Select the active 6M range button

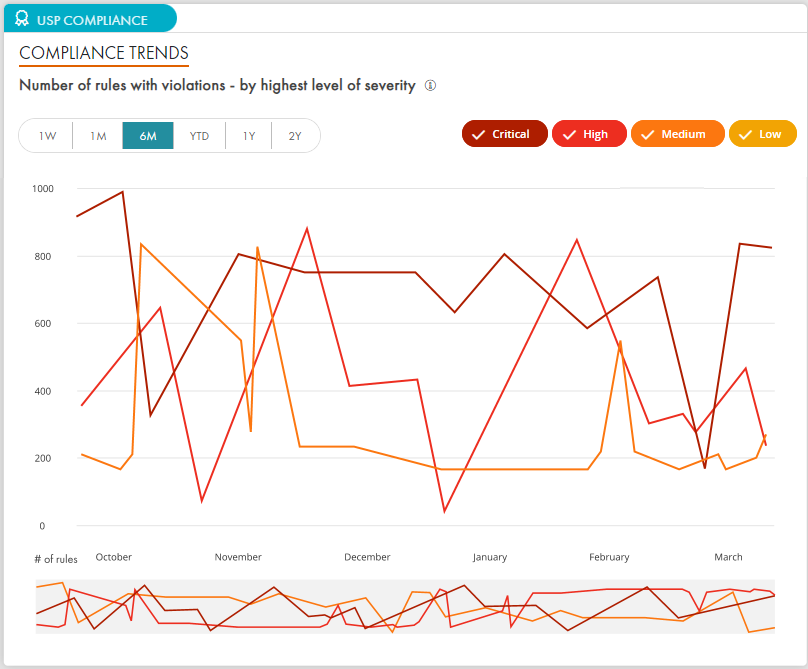148,136
